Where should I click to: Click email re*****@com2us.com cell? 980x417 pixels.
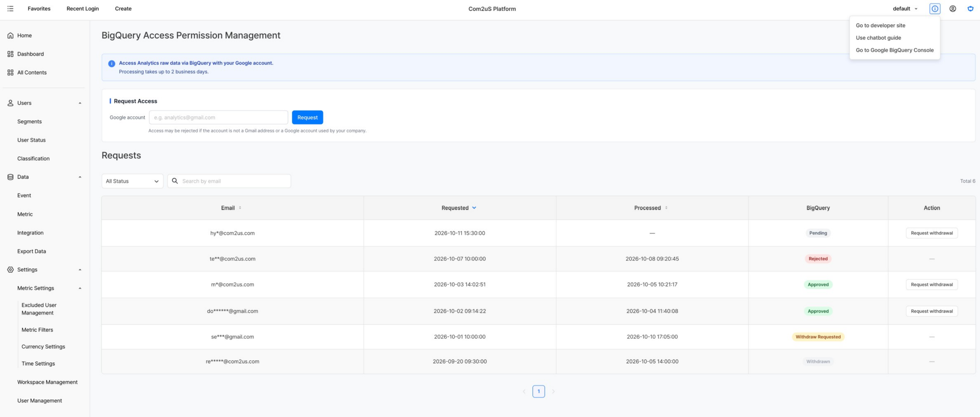pyautogui.click(x=232, y=361)
